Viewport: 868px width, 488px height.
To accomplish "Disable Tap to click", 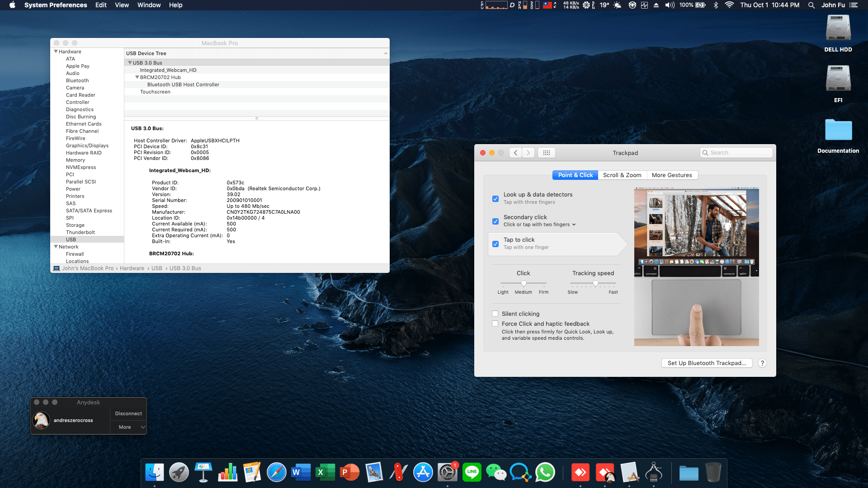I will click(495, 243).
